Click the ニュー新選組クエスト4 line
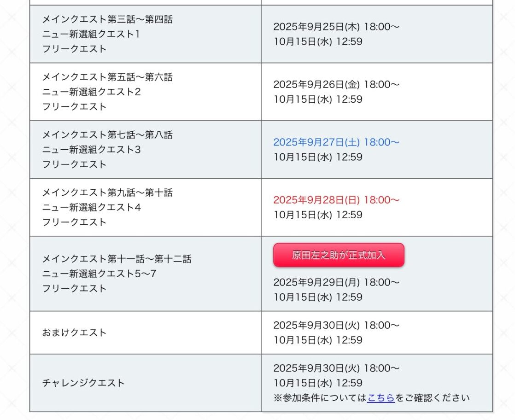The width and height of the screenshot is (515, 420). pyautogui.click(x=92, y=208)
